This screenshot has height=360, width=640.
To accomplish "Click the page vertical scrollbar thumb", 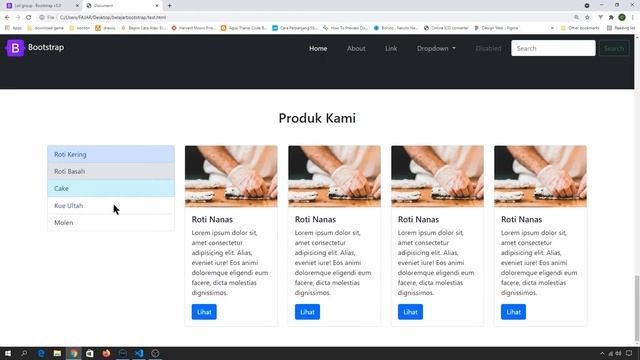I will (x=637, y=308).
